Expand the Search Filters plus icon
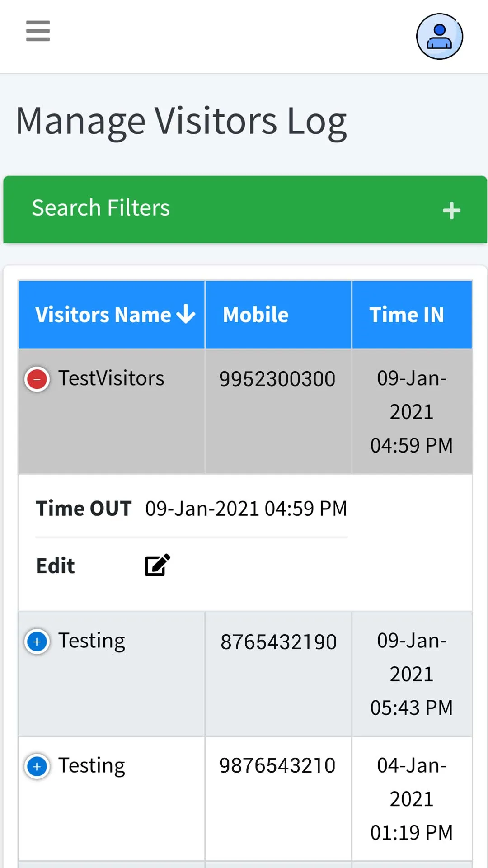The width and height of the screenshot is (488, 868). pos(451,211)
